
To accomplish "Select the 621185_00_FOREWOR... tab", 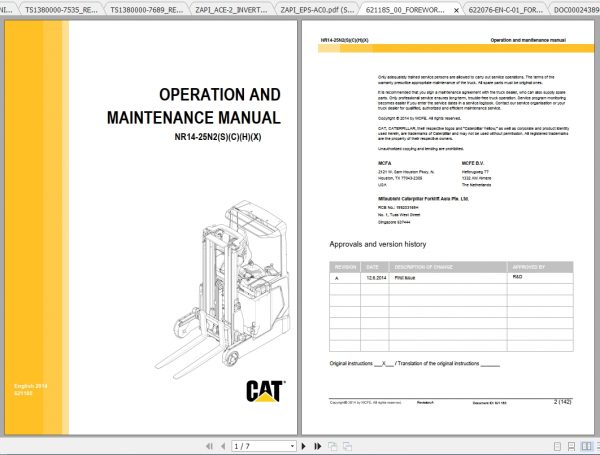I will [405, 10].
